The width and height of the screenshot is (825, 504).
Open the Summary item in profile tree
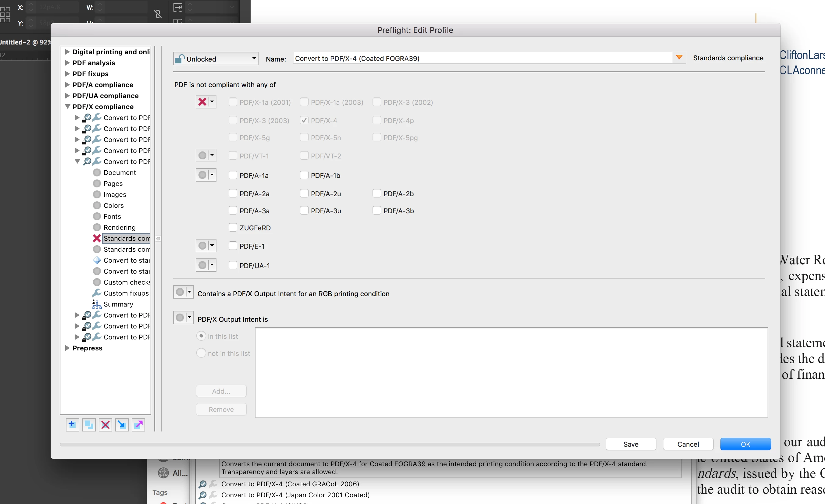[118, 304]
